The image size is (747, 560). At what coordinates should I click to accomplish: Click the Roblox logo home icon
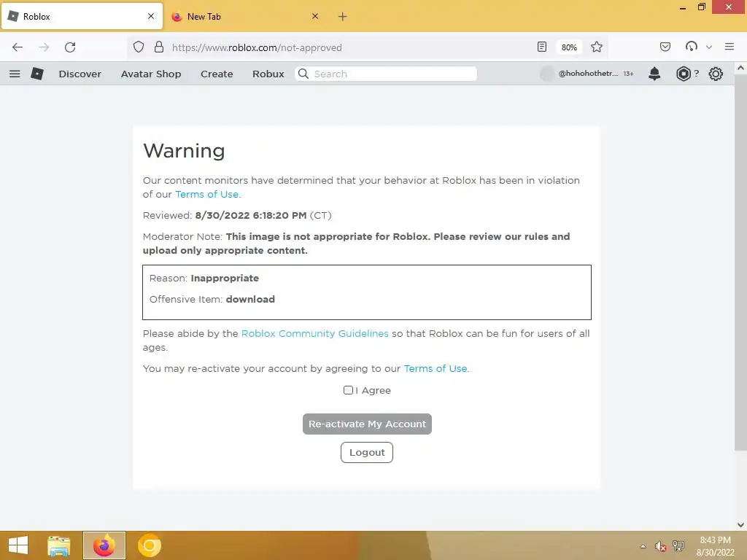coord(37,74)
